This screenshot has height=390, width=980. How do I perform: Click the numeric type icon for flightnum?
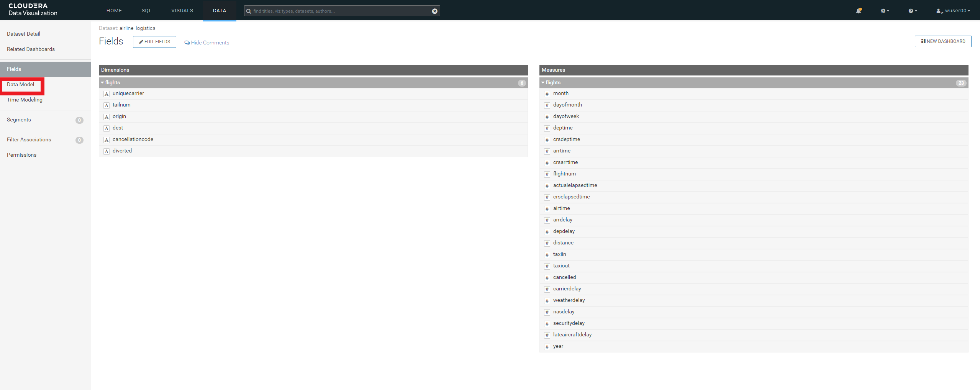[x=547, y=174]
